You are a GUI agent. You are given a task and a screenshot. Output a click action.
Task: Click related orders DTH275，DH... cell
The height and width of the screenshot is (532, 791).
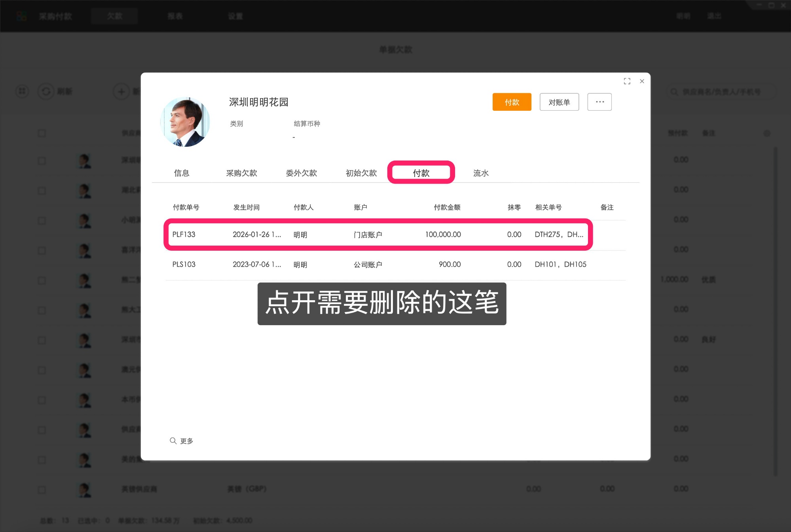coord(559,234)
